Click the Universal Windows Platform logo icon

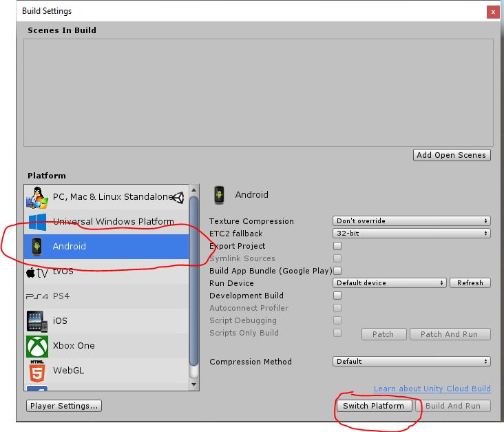pyautogui.click(x=37, y=222)
